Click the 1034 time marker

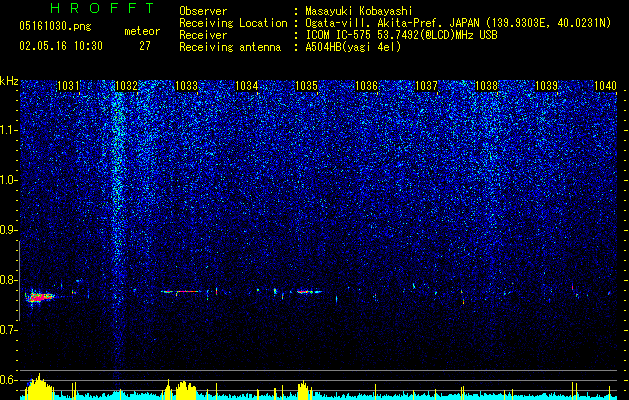(246, 85)
